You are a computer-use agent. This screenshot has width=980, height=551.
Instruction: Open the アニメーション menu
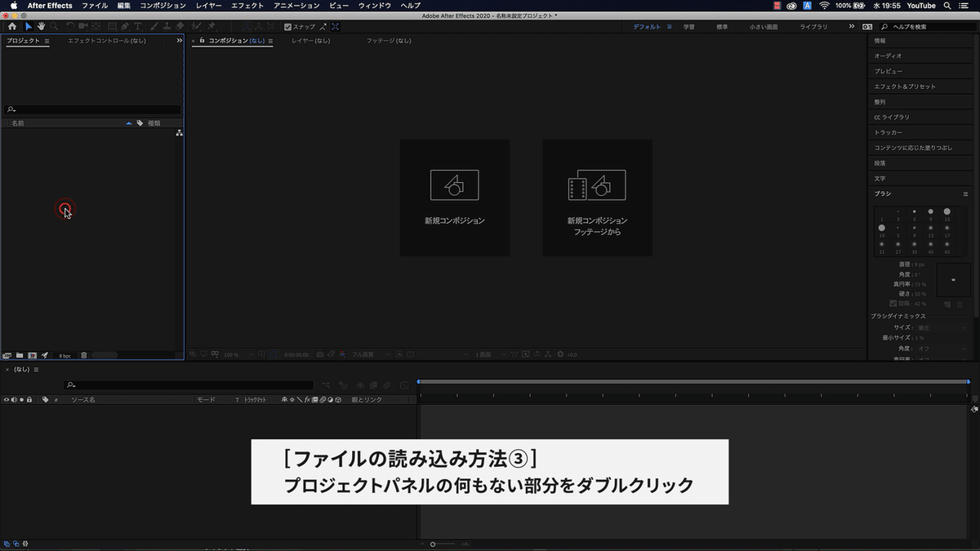point(296,5)
